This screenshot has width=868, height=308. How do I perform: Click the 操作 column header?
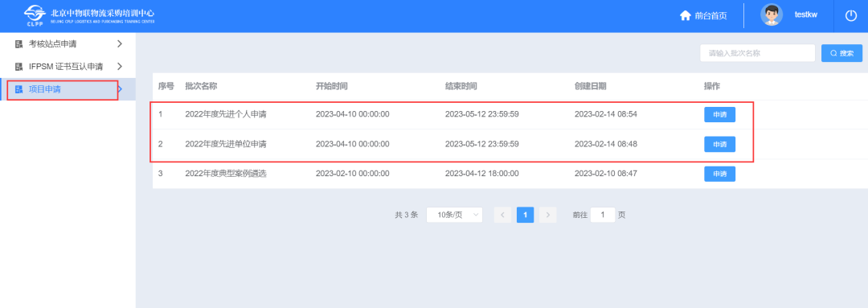(712, 86)
